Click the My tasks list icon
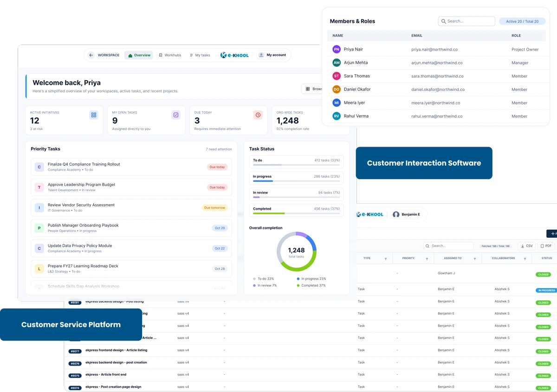 [x=191, y=55]
